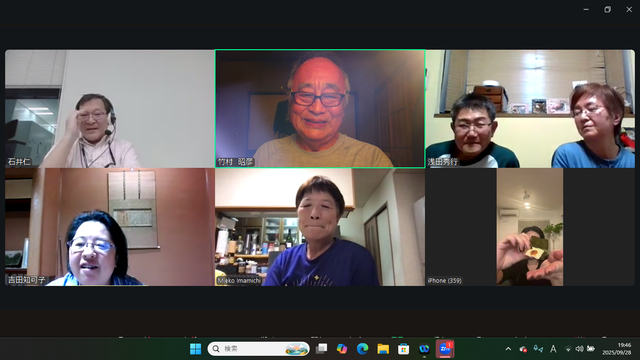Select the iPhone (359) video tile
The width and height of the screenshot is (640, 360).
530,227
